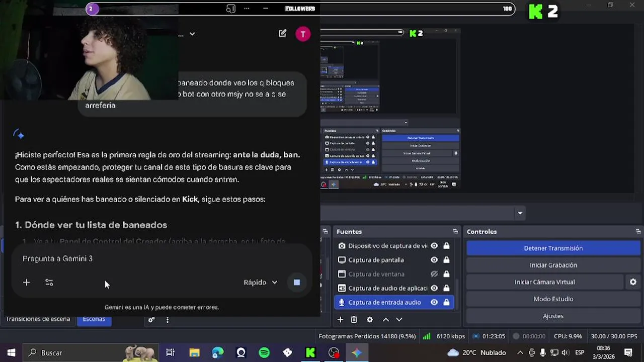Show the Captura de ventana source

click(x=434, y=274)
